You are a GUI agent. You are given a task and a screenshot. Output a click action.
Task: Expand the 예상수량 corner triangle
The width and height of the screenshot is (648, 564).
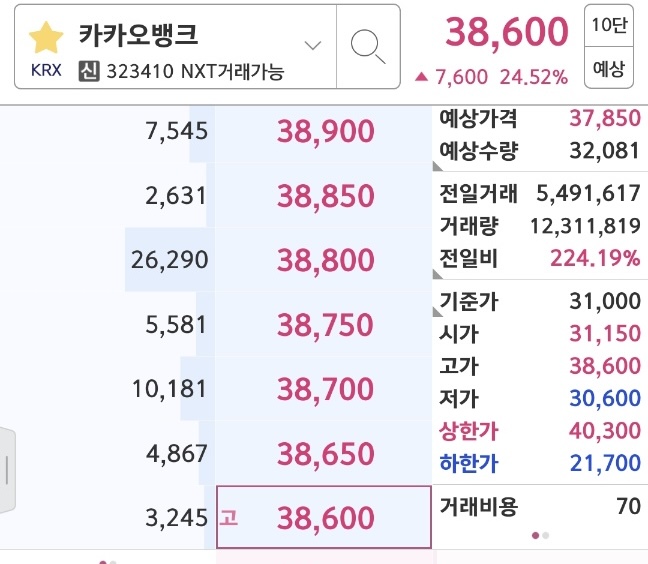tap(438, 166)
